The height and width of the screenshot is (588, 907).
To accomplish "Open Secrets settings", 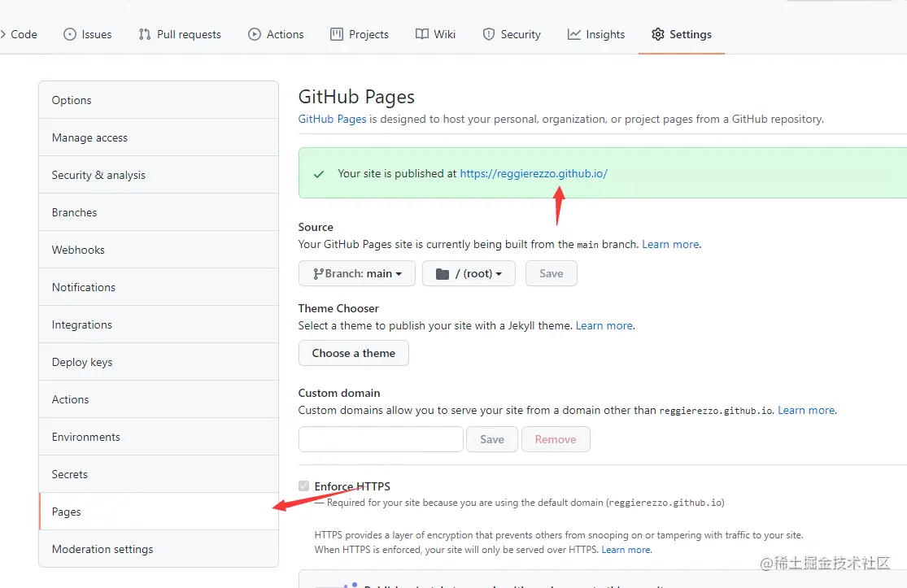I will 159,474.
